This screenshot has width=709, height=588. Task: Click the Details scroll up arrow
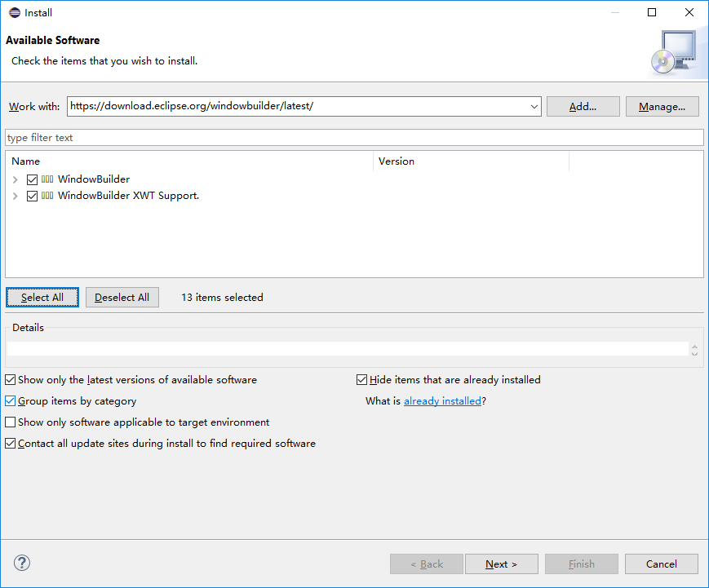(695, 347)
